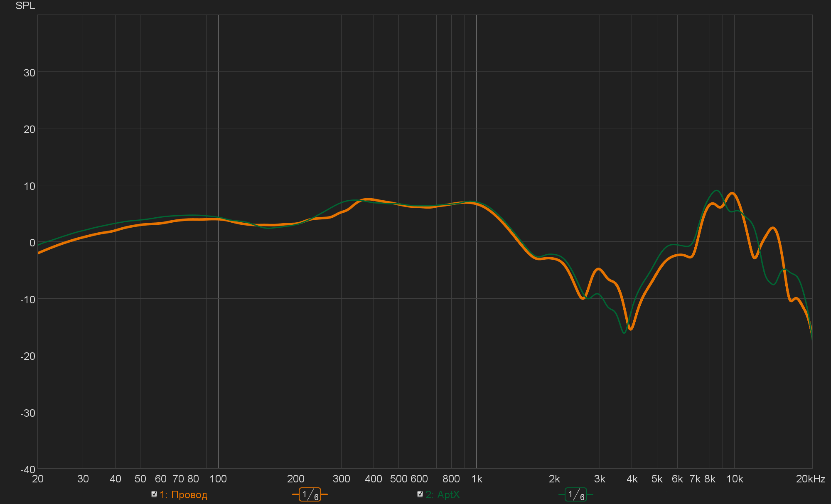
Task: Click the 20kHz frequency axis label
Action: click(810, 479)
